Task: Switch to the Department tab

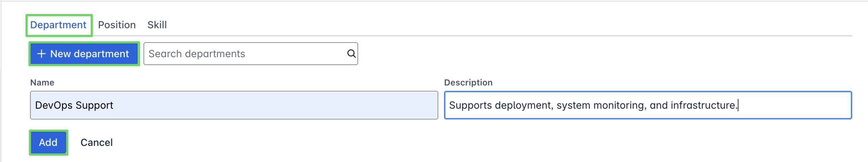Action: point(58,25)
